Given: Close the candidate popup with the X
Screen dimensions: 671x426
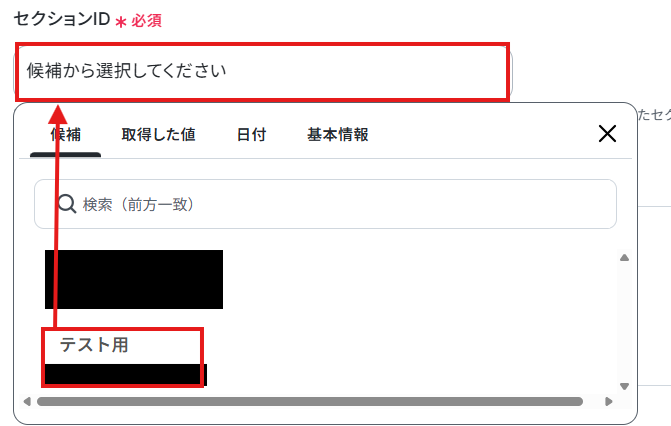Looking at the screenshot, I should pos(607,134).
